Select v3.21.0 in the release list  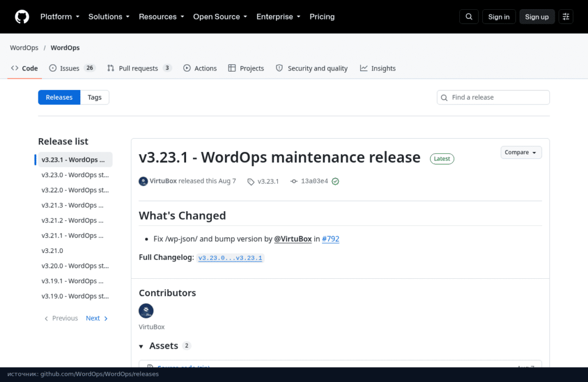coord(75,251)
